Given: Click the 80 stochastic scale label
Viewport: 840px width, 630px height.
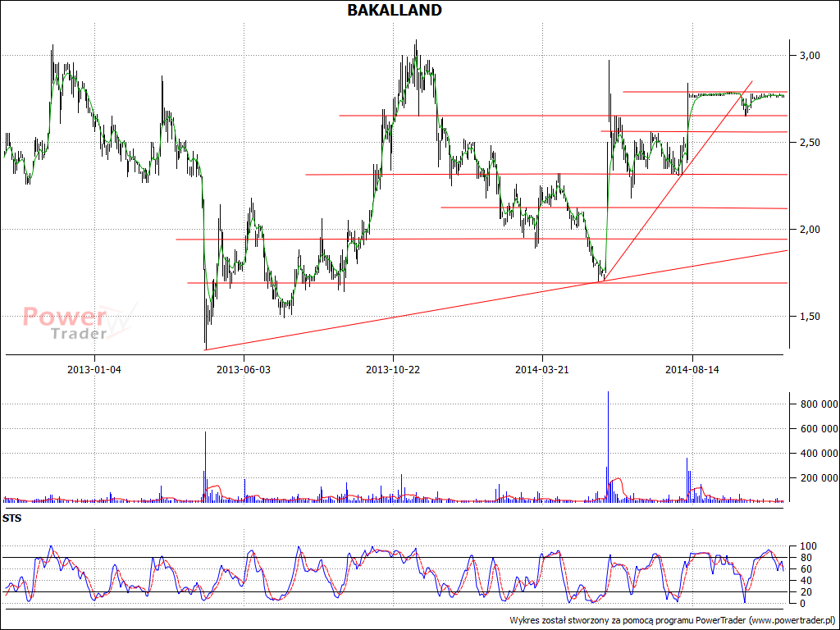Looking at the screenshot, I should click(807, 558).
